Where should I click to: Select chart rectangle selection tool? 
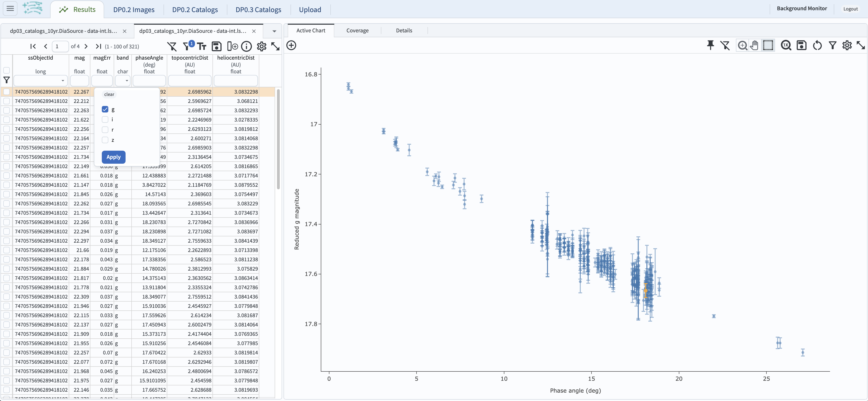click(x=768, y=45)
